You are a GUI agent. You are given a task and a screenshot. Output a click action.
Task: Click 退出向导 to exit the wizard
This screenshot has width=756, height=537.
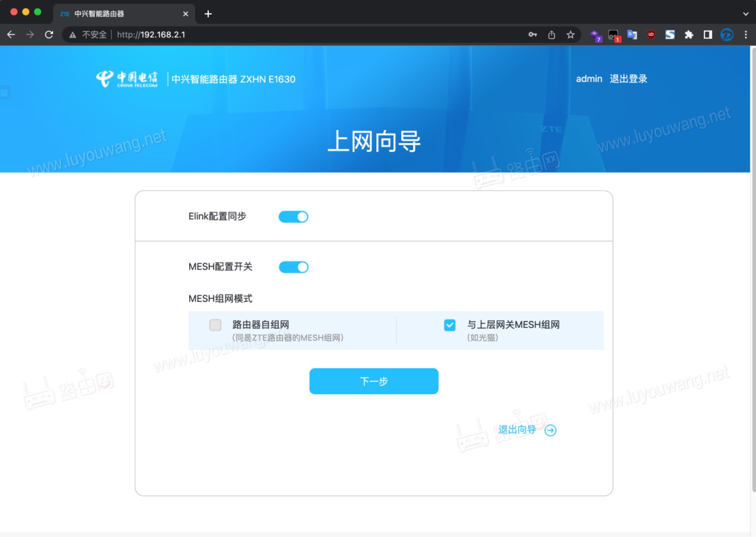516,430
